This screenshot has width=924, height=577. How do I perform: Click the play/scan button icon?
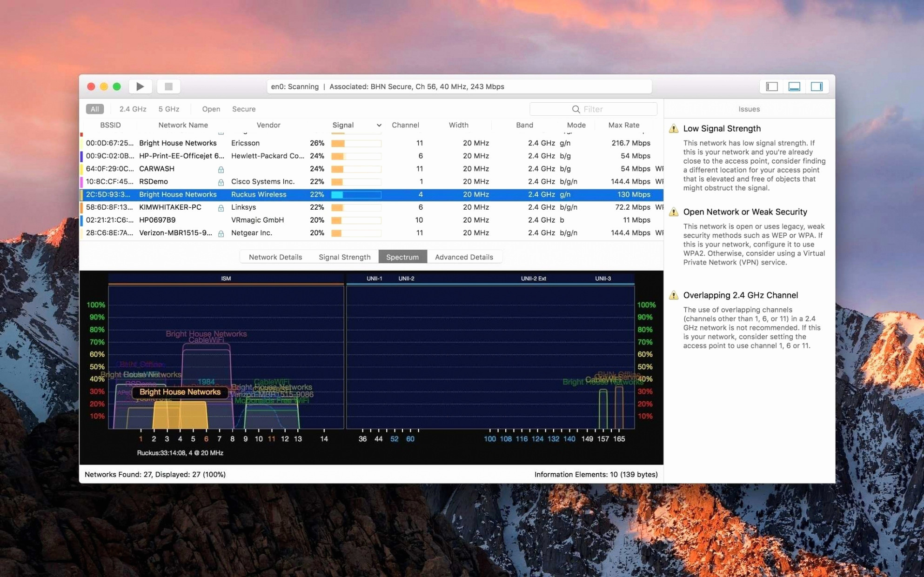click(141, 86)
